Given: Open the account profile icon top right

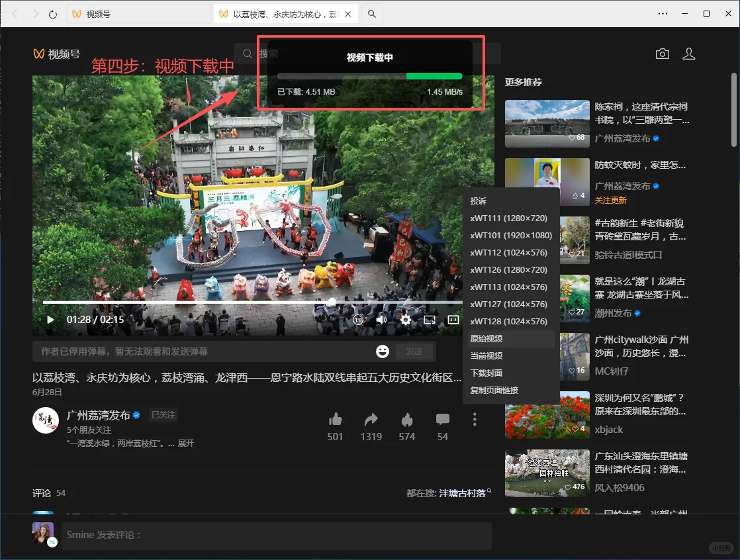Looking at the screenshot, I should (689, 54).
